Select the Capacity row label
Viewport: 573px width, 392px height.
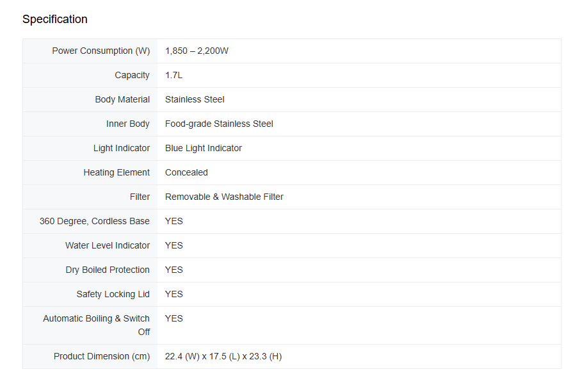pos(132,76)
